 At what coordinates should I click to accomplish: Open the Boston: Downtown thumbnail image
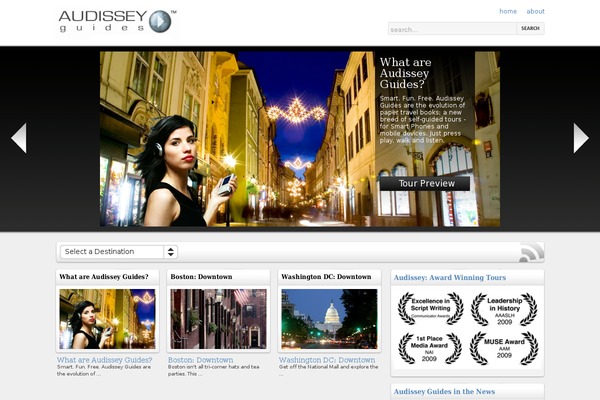click(218, 319)
